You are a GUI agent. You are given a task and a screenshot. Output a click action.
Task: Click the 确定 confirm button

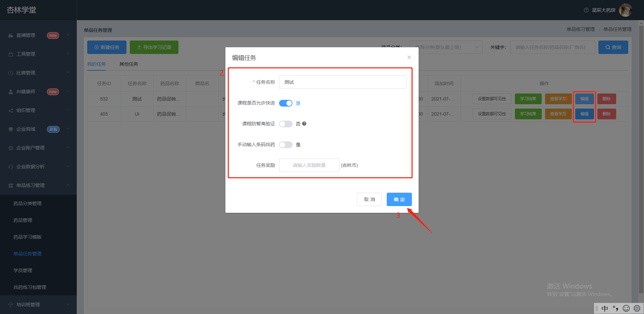tap(399, 199)
